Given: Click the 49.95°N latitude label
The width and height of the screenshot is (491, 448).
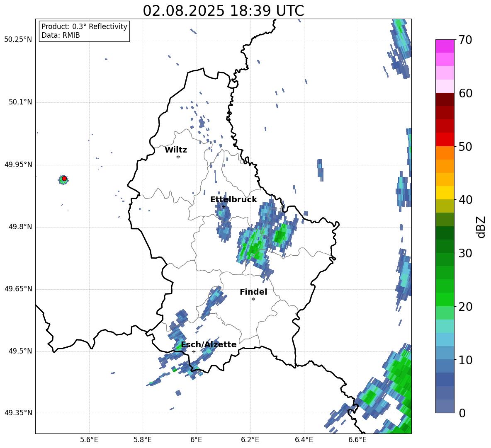Looking at the screenshot, I should click(x=18, y=165).
